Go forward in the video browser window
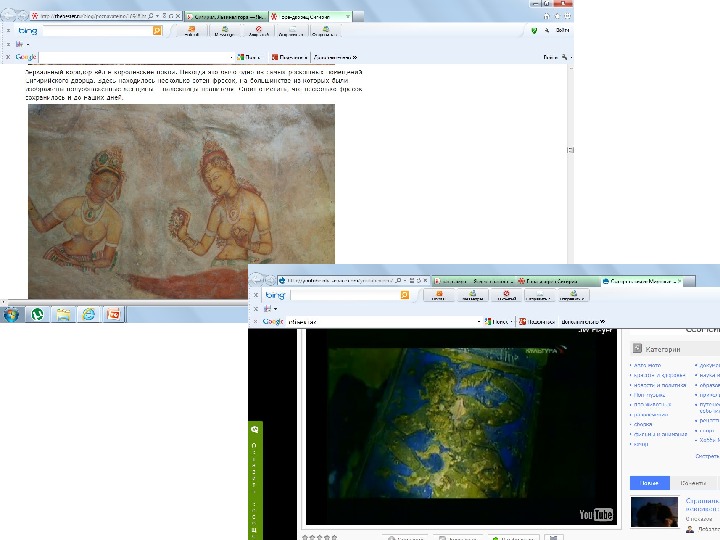Viewport: 720px width, 540px height. point(271,280)
